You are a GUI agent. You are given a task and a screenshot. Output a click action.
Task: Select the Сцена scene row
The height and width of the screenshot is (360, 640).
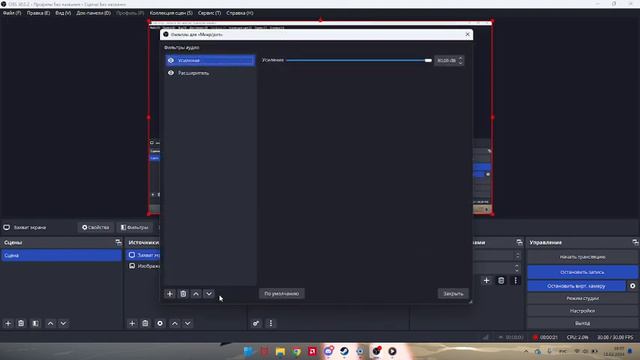click(x=62, y=256)
